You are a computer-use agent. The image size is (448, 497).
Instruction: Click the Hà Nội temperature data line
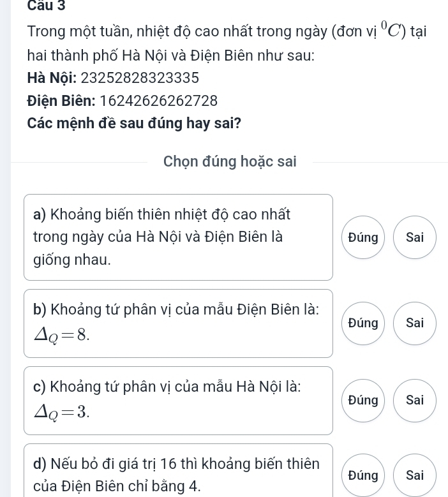pyautogui.click(x=114, y=78)
